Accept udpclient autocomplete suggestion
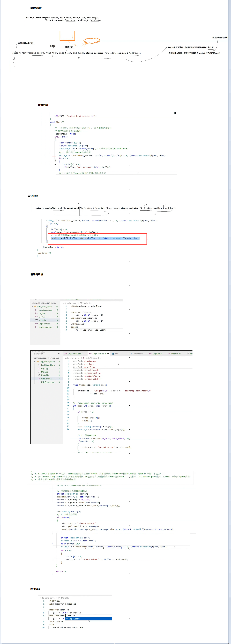 click(x=89, y=619)
